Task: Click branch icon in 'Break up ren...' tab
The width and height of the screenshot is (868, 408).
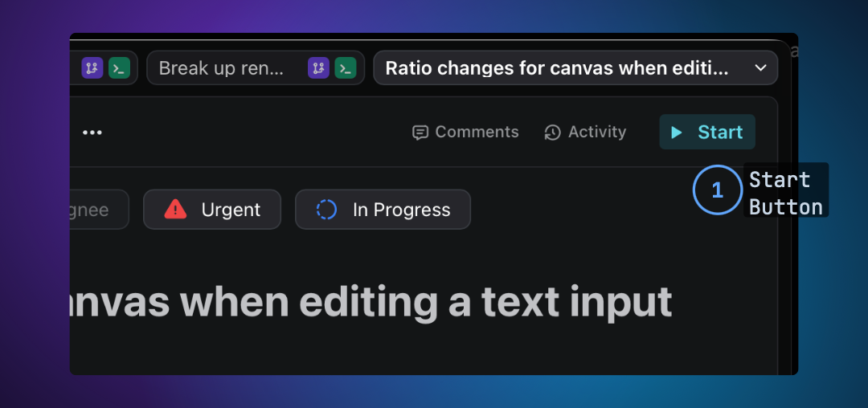Action: pos(318,68)
